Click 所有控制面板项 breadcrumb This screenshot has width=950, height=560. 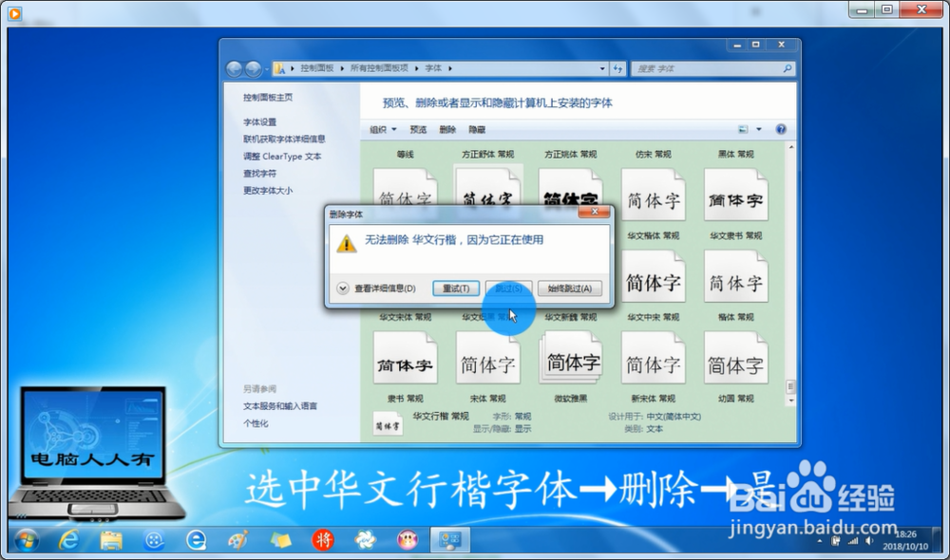(x=379, y=68)
